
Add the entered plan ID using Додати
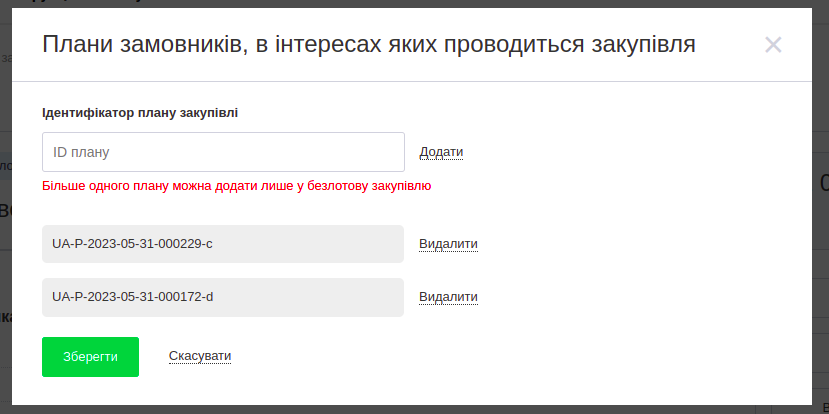click(x=441, y=152)
